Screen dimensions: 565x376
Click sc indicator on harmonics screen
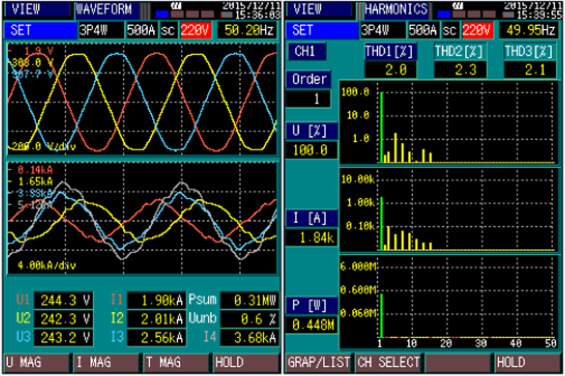point(450,30)
